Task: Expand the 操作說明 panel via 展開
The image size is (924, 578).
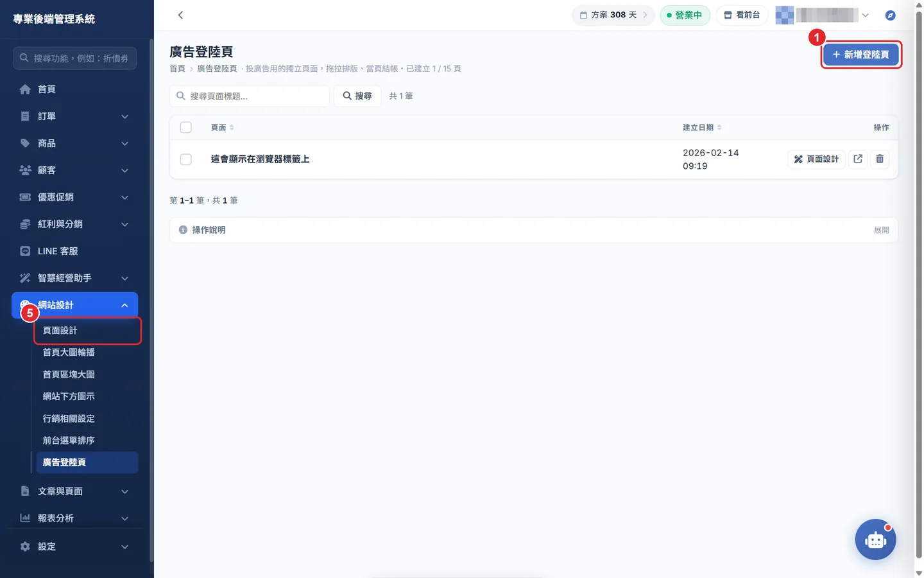Action: click(882, 230)
